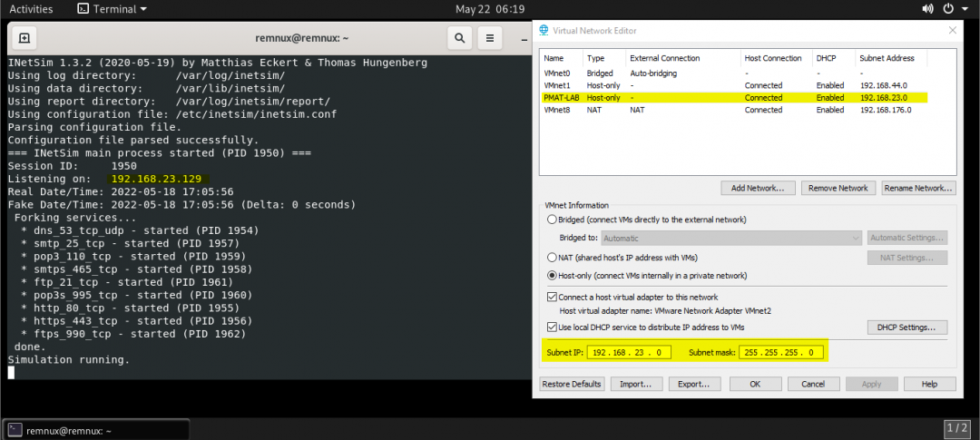Sort by Subnet Address column header
The height and width of the screenshot is (440, 980).
891,58
